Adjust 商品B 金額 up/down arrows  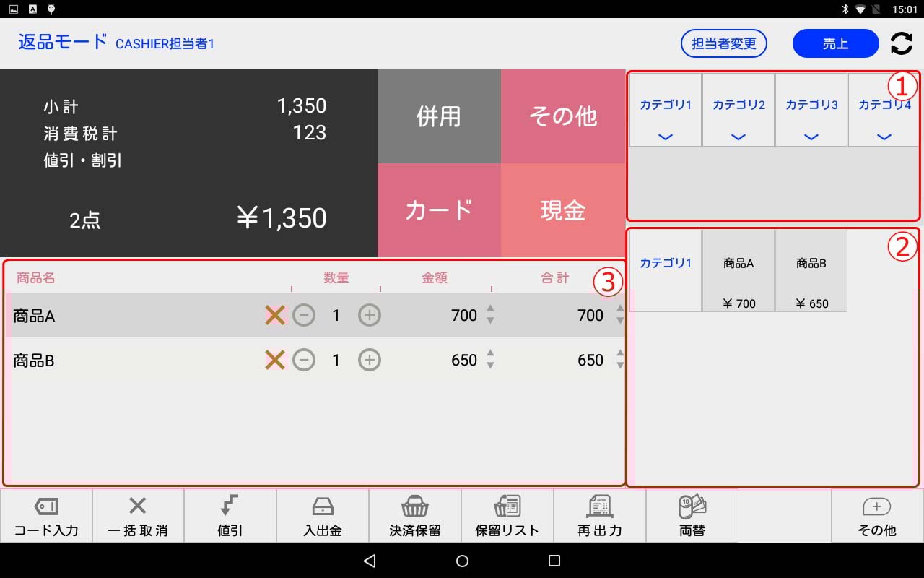(490, 360)
